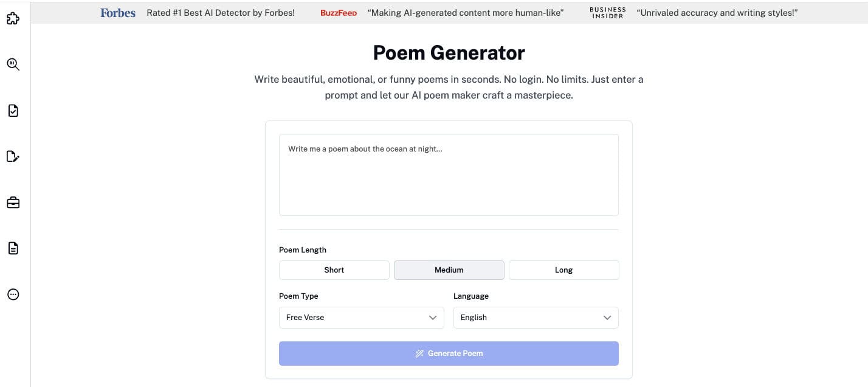Click the chevron next to English

pyautogui.click(x=607, y=318)
